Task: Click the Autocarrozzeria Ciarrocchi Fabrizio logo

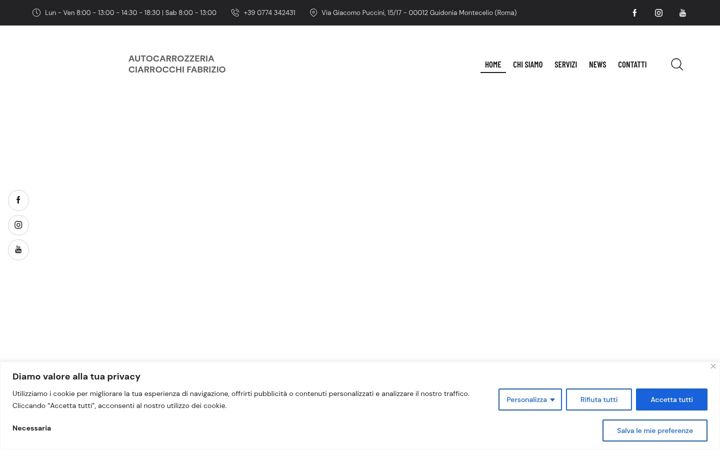Action: coord(177,64)
